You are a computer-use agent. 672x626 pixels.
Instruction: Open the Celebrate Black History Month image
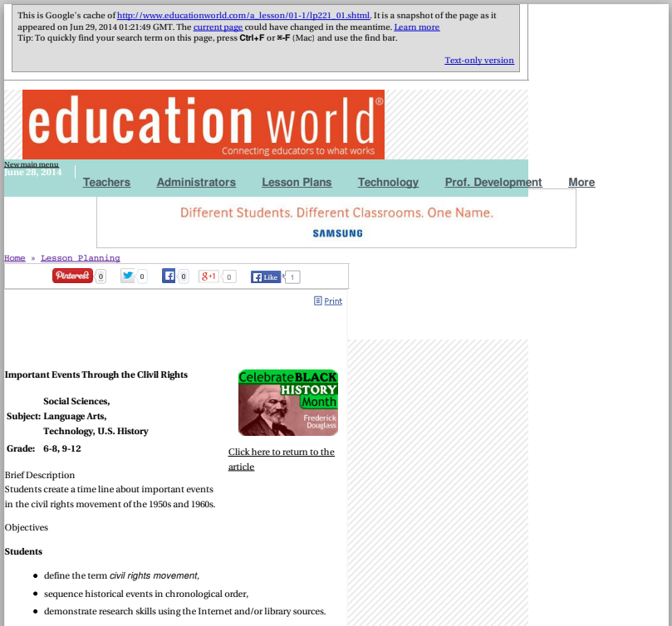(x=287, y=403)
